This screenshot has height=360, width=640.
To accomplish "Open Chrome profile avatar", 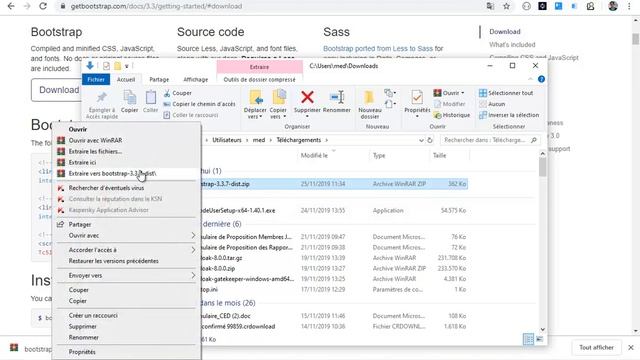I will pos(613,6).
